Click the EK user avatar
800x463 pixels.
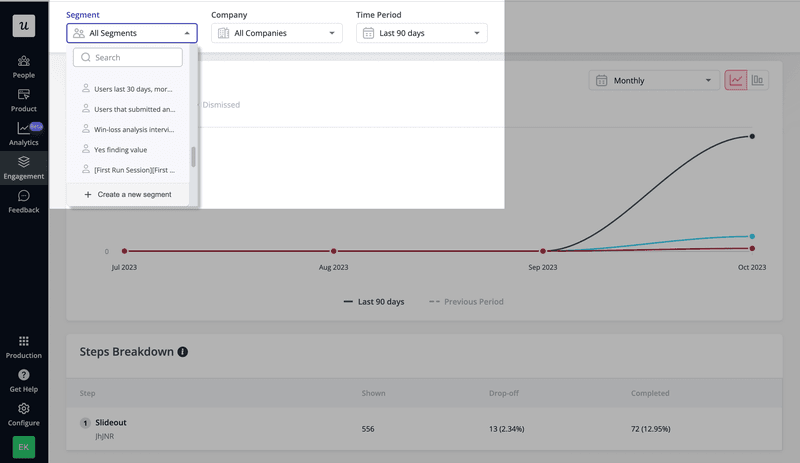coord(23,447)
